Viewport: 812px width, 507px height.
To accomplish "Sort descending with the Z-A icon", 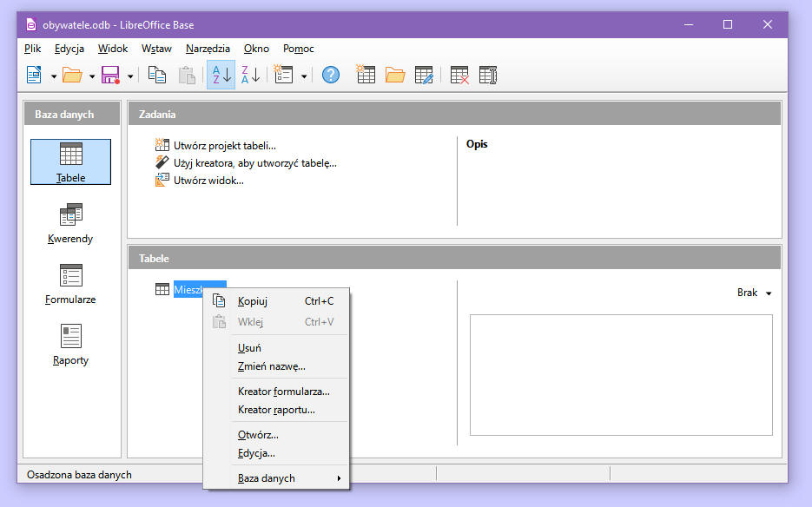I will [x=250, y=76].
